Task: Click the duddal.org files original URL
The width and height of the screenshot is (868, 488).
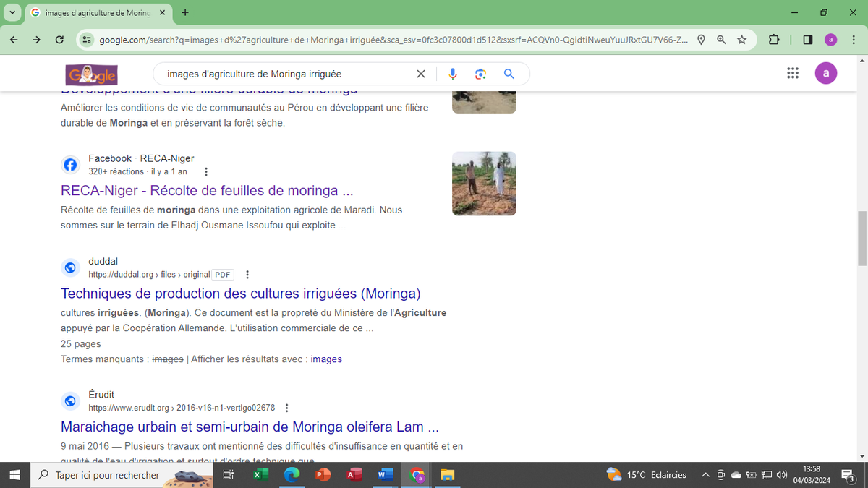Action: pyautogui.click(x=149, y=275)
